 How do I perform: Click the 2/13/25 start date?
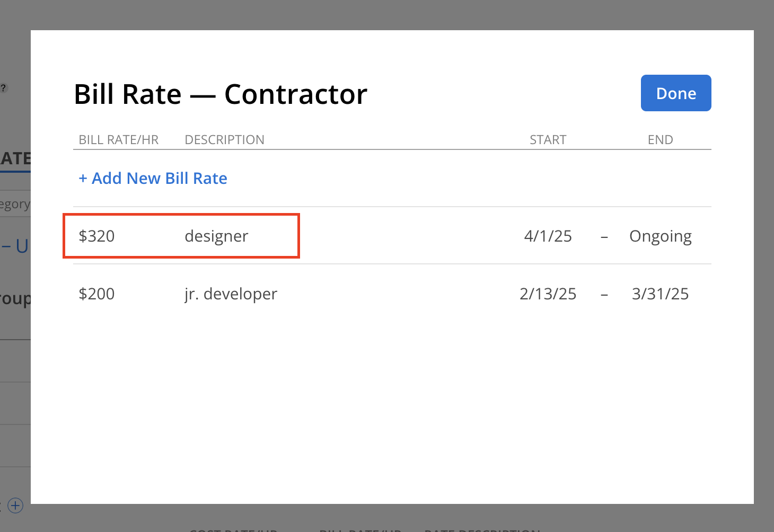click(548, 294)
